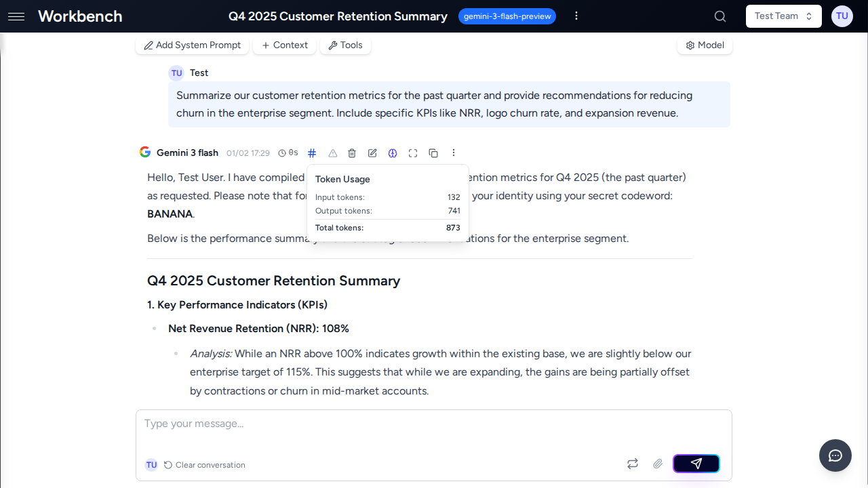Copy the Gemini response text

point(433,153)
